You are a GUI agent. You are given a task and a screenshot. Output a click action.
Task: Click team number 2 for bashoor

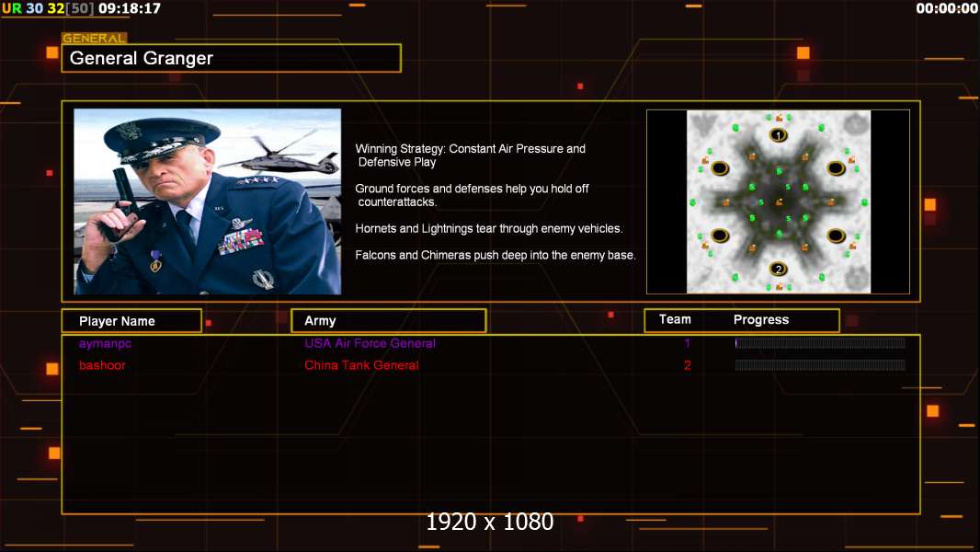pos(688,365)
